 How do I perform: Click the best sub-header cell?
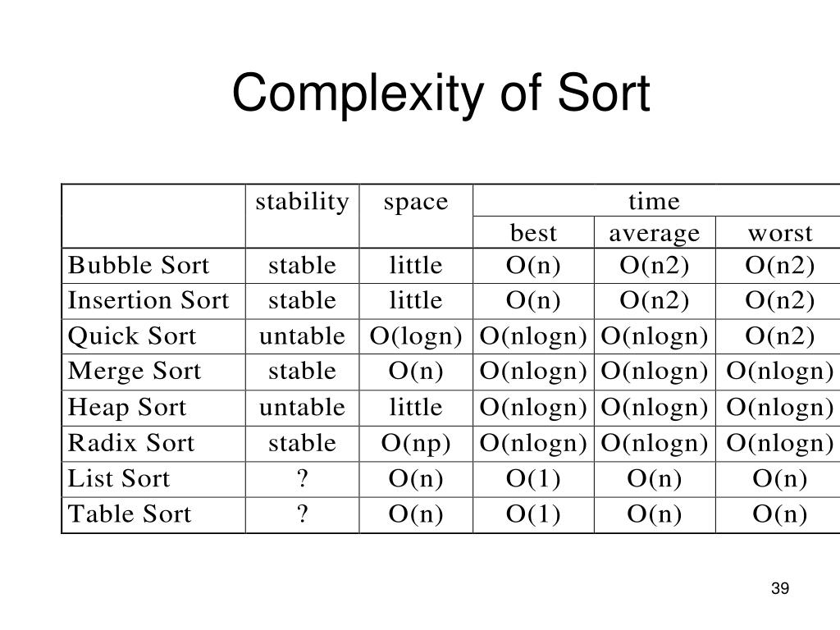coord(533,233)
